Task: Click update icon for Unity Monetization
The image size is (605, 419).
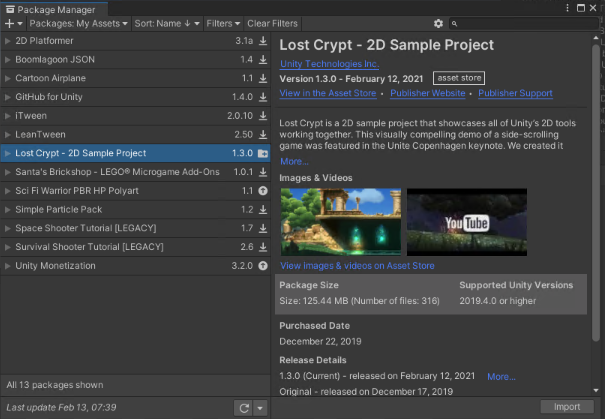Action: click(263, 266)
